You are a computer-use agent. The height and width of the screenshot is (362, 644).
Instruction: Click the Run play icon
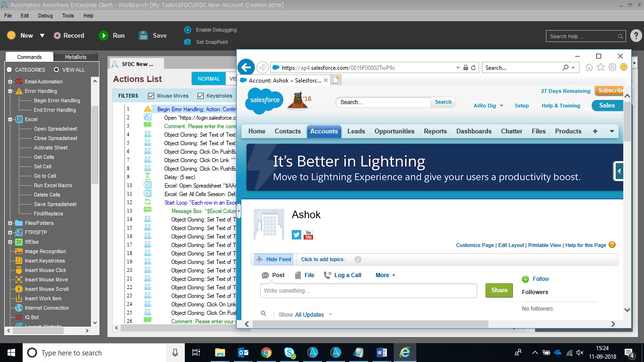coord(103,35)
